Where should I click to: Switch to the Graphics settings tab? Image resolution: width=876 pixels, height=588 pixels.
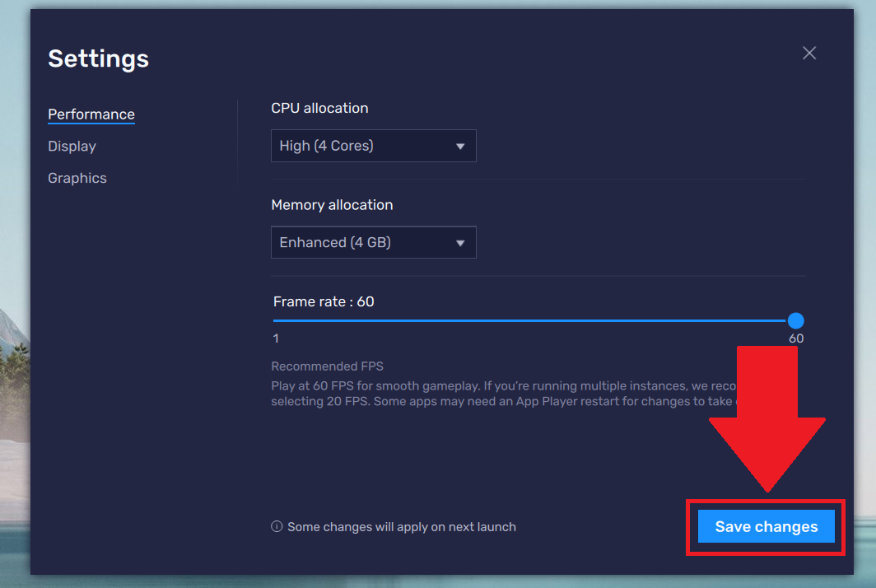coord(77,178)
